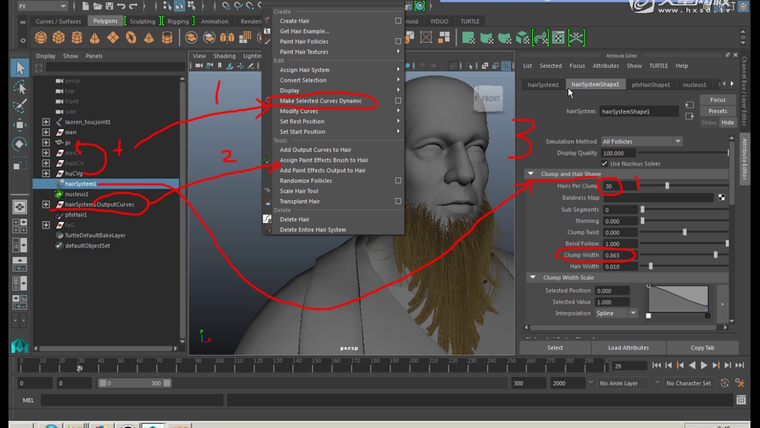Click the play forward button
Viewport: 760px width, 428px height.
click(x=702, y=367)
